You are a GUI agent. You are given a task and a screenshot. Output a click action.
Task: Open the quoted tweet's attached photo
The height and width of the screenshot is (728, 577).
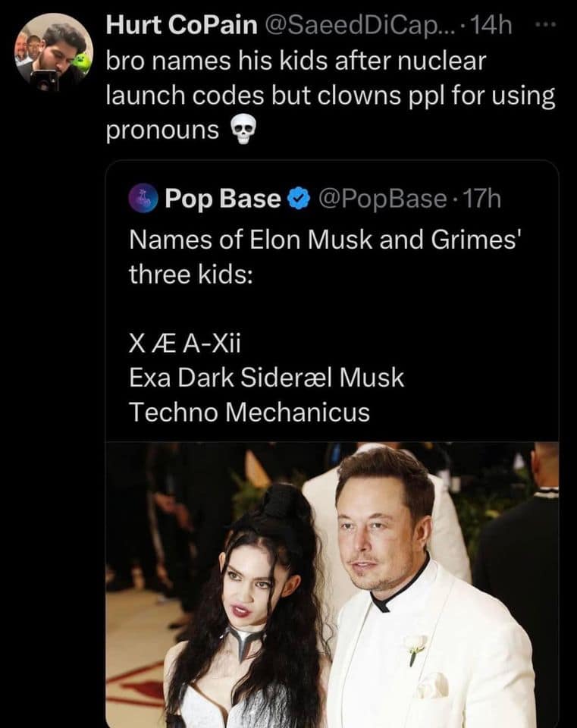point(331,584)
